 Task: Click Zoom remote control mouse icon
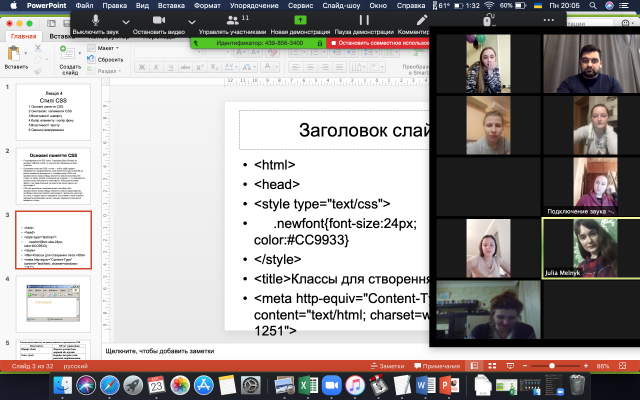click(488, 20)
